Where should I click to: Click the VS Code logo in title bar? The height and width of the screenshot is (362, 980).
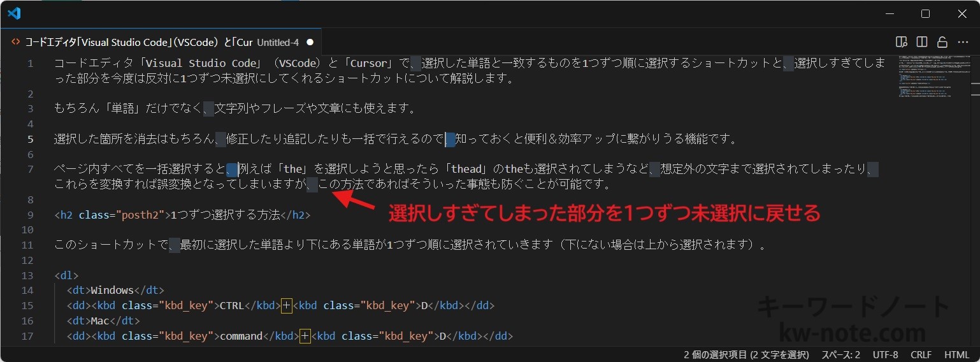(14, 13)
